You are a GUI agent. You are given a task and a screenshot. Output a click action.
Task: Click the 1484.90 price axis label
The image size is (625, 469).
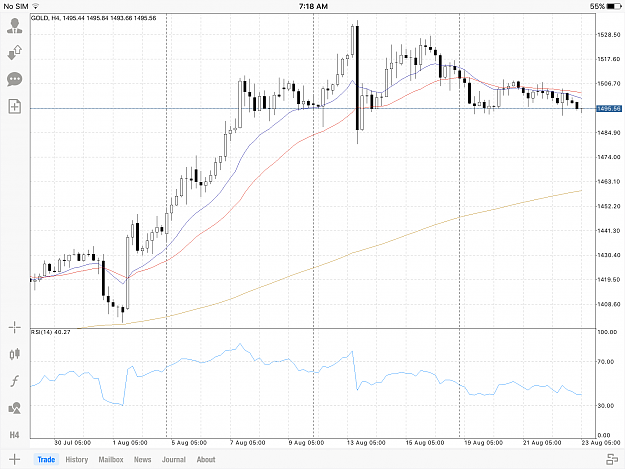coord(608,132)
